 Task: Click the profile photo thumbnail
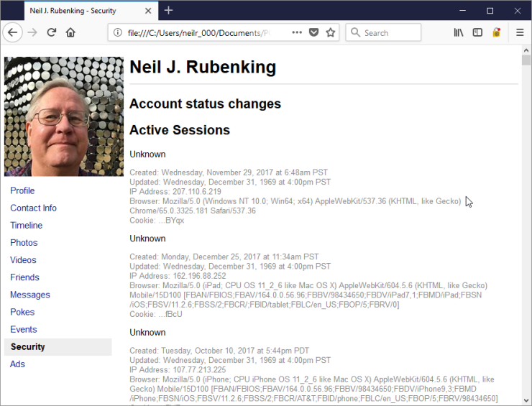pos(64,116)
